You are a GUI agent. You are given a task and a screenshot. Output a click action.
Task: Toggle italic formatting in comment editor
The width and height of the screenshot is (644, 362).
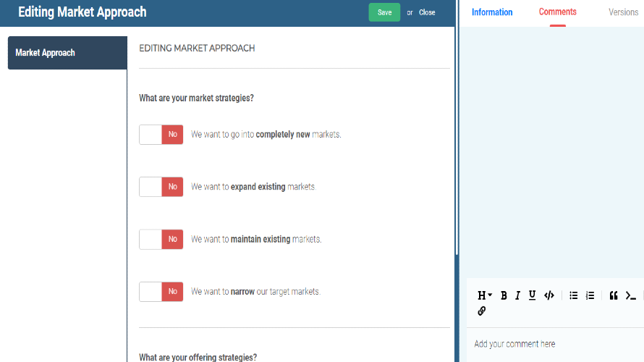(517, 295)
